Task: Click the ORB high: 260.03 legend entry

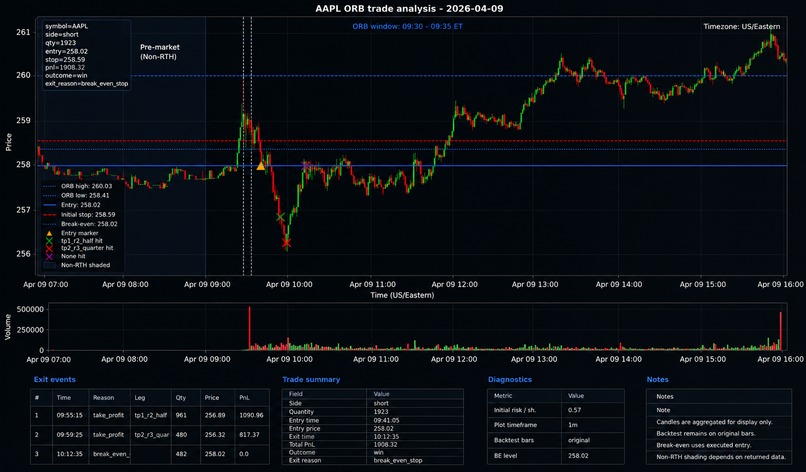Action: pos(85,186)
